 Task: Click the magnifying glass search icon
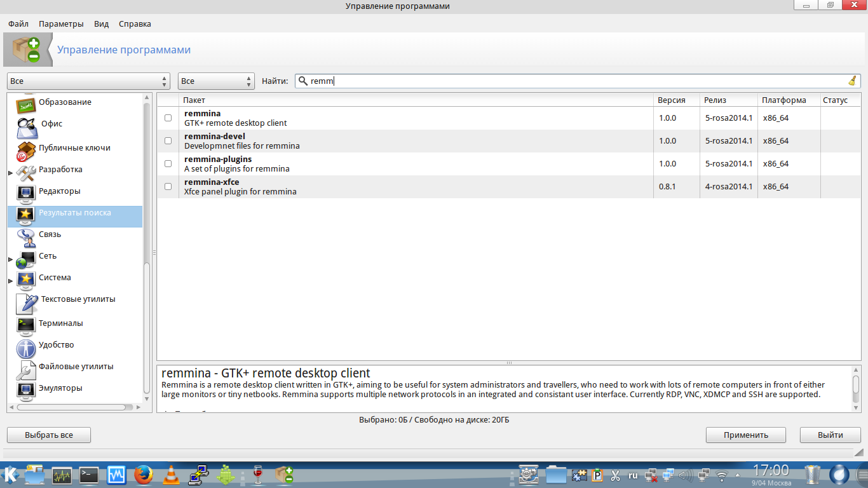click(303, 81)
